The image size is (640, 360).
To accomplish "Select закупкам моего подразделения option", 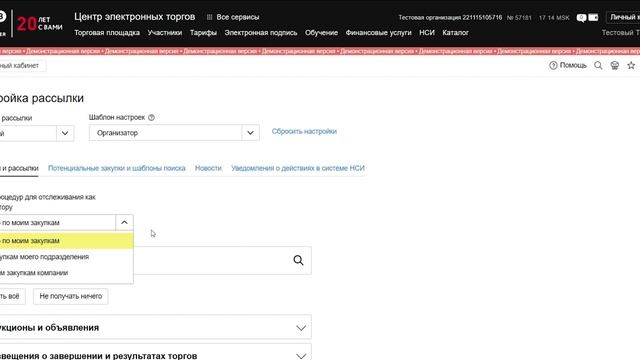I will coord(66,257).
